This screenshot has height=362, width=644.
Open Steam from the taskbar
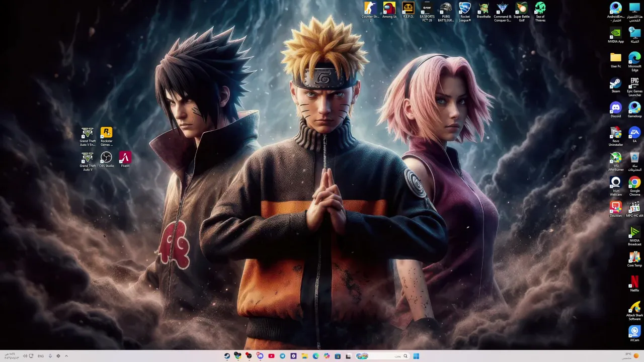coord(227,356)
